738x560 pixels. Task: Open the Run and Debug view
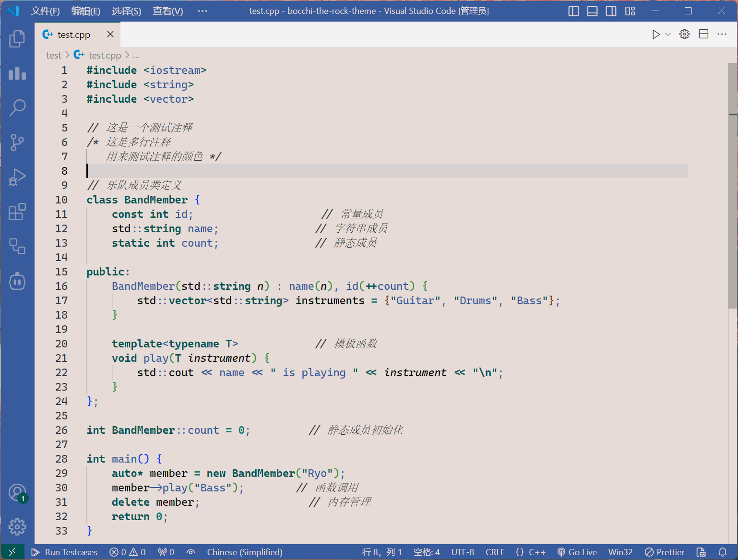point(17,177)
